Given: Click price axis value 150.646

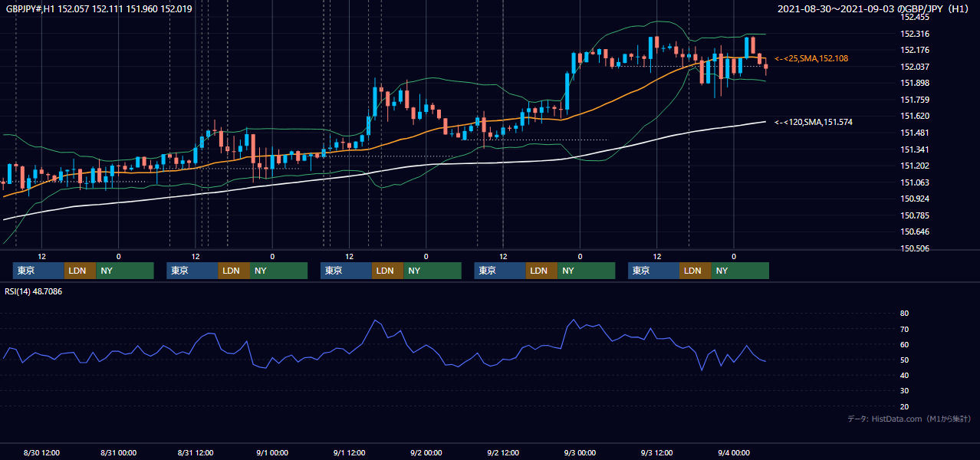Looking at the screenshot, I should pyautogui.click(x=914, y=232).
